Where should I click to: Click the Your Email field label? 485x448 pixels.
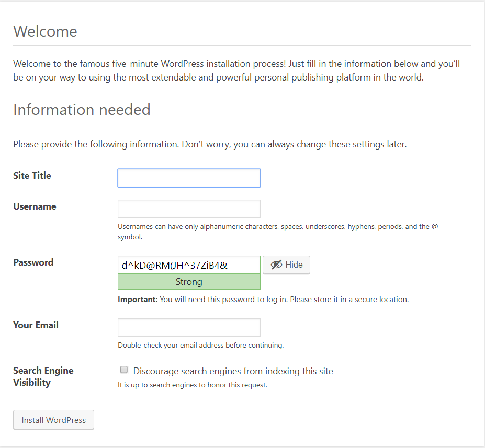point(36,325)
